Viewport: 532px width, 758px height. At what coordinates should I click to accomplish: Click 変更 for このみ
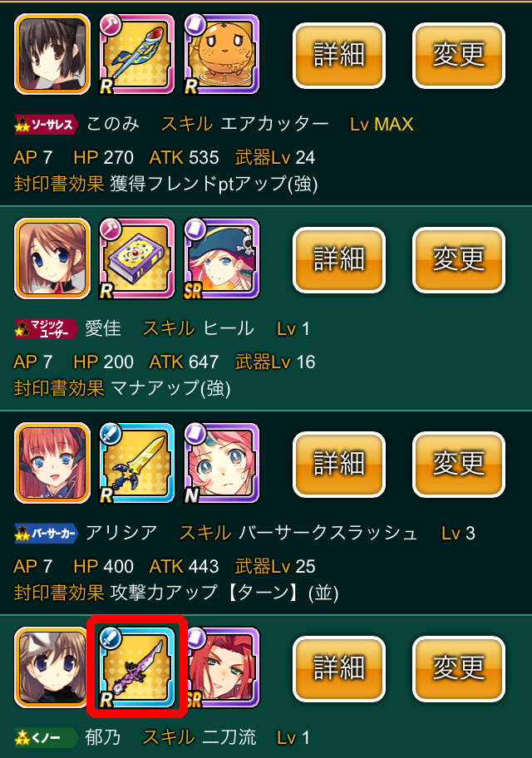459,55
